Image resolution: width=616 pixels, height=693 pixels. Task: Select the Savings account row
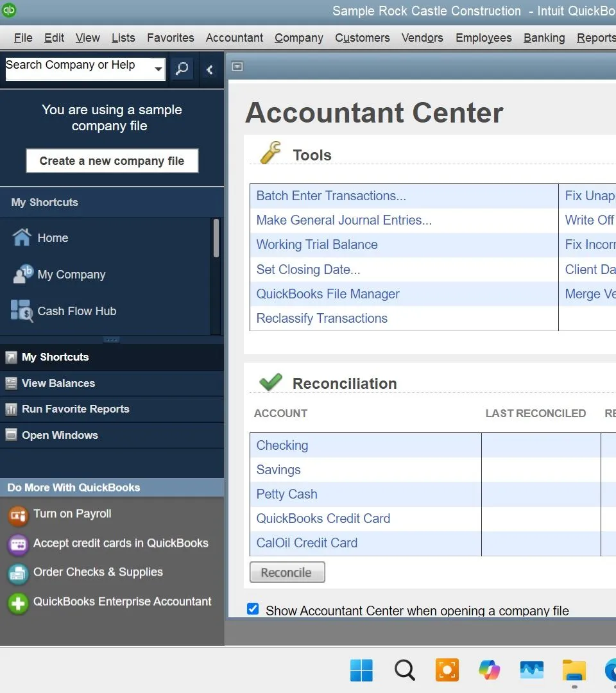(x=366, y=469)
